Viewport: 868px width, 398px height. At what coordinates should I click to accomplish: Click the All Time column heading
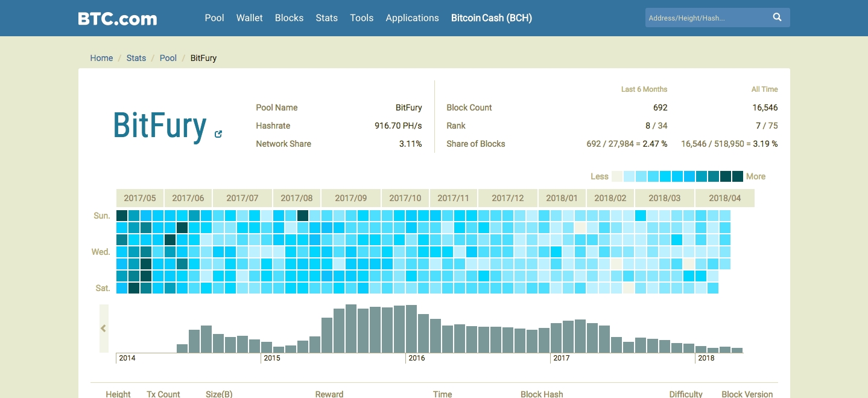coord(765,89)
